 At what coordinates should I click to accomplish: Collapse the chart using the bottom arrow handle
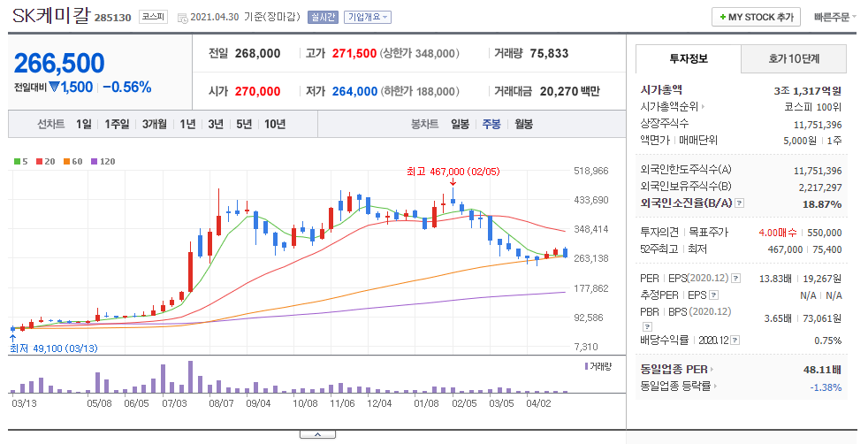click(x=317, y=434)
